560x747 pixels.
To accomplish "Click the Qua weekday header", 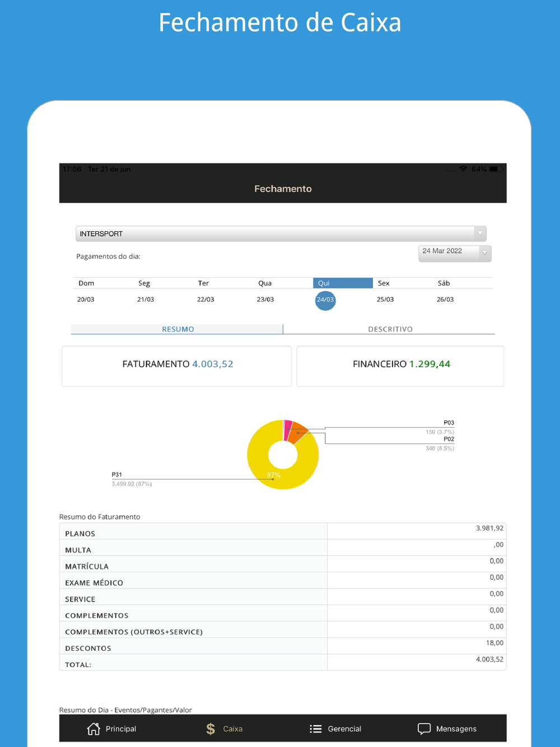I will pos(265,283).
